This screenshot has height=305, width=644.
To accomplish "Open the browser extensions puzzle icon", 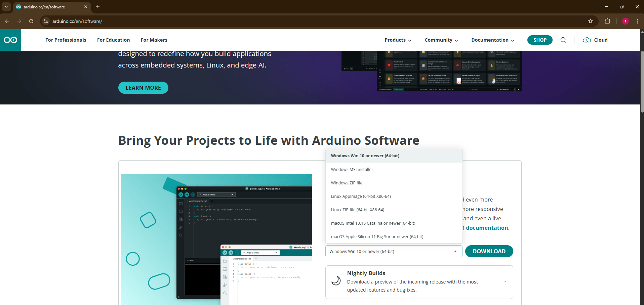I will pyautogui.click(x=607, y=21).
